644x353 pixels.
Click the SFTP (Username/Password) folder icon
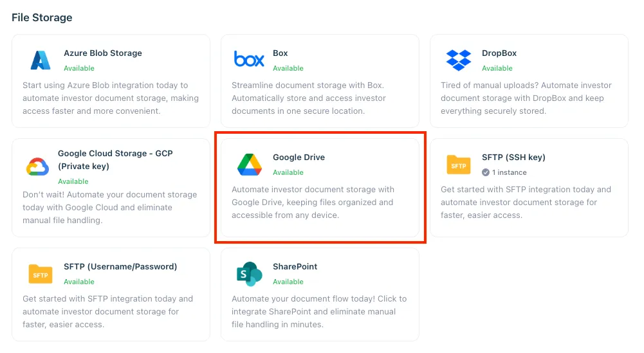41,274
